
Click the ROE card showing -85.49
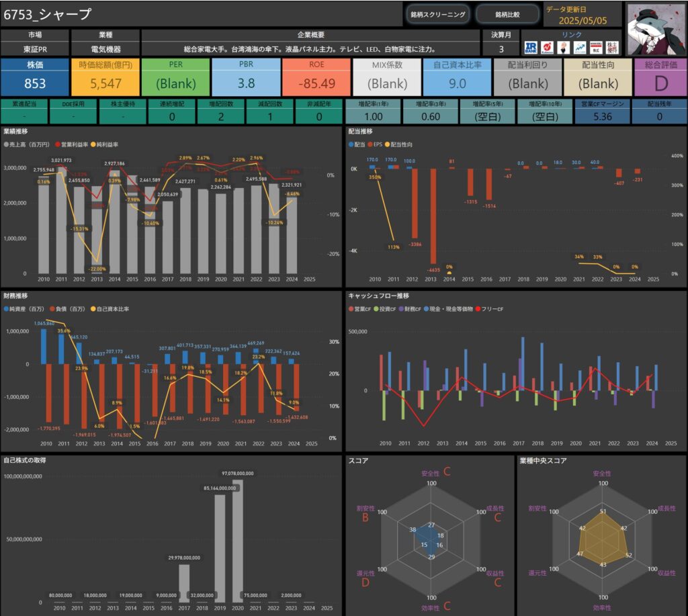point(316,77)
